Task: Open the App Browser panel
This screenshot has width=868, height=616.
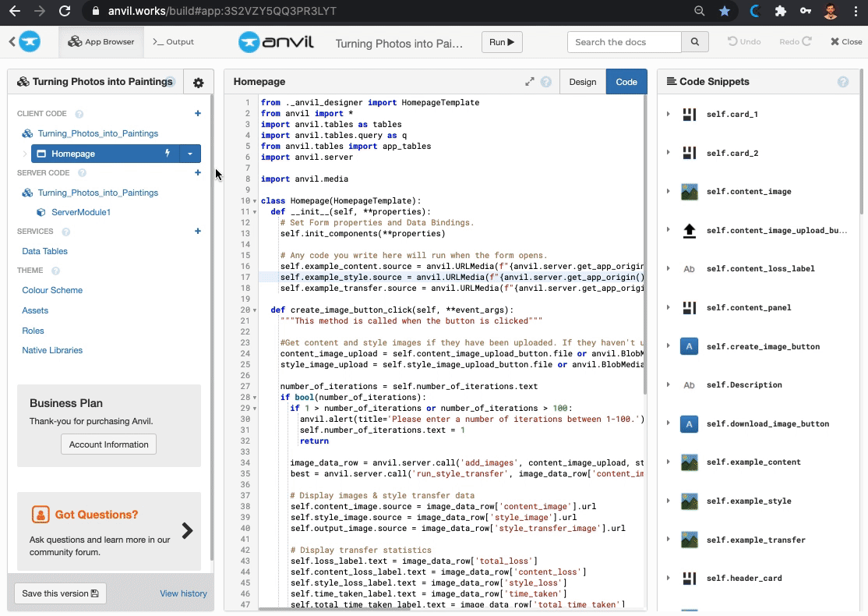Action: (101, 41)
